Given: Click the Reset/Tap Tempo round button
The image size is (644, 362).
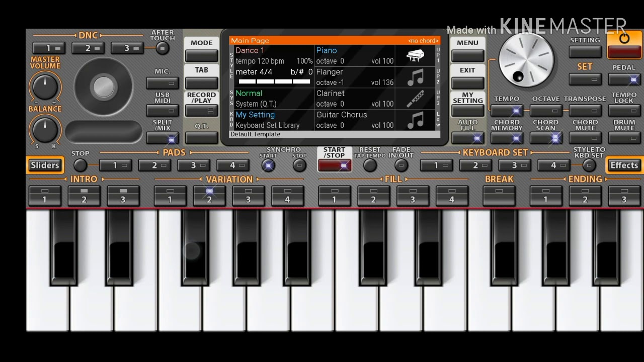Looking at the screenshot, I should click(x=370, y=165).
